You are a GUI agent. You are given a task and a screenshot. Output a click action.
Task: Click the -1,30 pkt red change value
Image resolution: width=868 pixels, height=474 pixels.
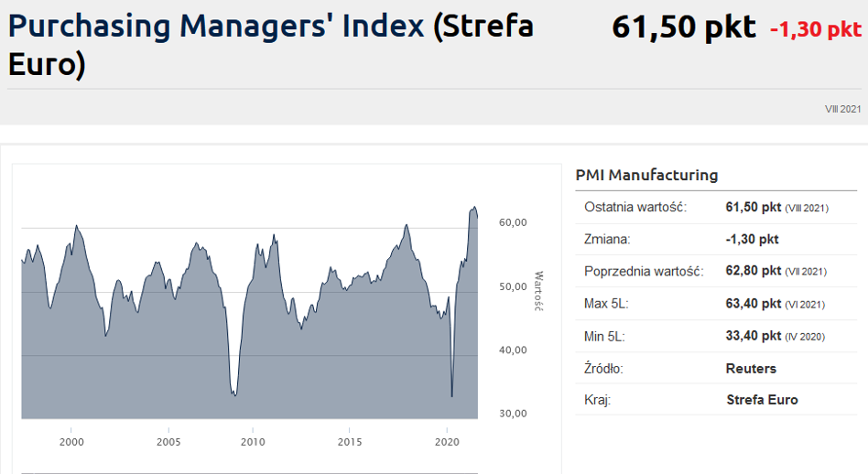815,29
